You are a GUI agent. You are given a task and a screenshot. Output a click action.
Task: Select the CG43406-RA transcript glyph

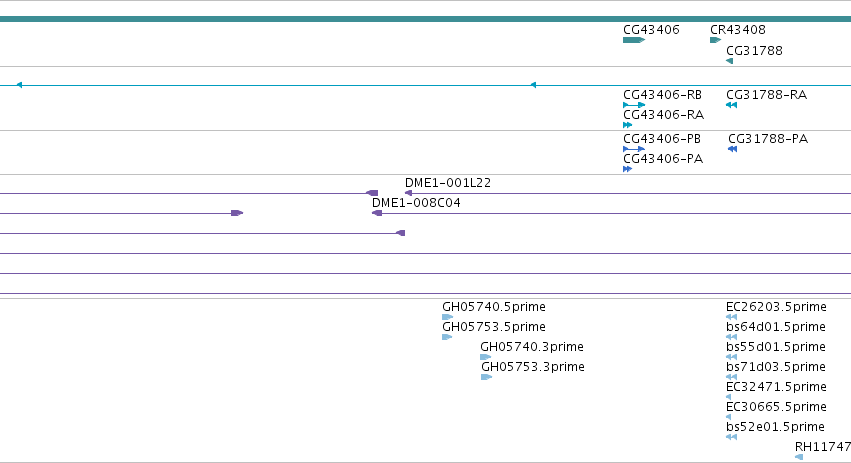(627, 125)
